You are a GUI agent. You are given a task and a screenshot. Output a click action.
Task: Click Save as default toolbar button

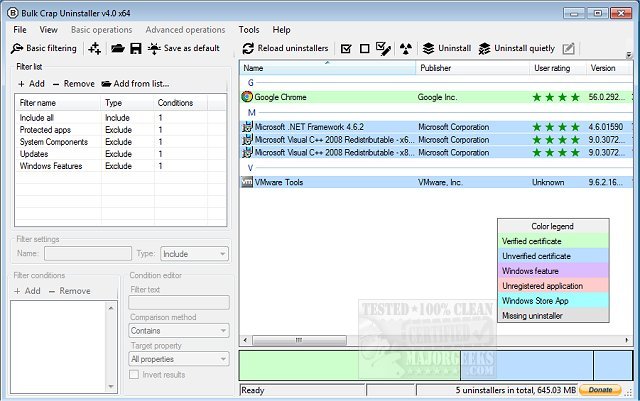tap(184, 48)
